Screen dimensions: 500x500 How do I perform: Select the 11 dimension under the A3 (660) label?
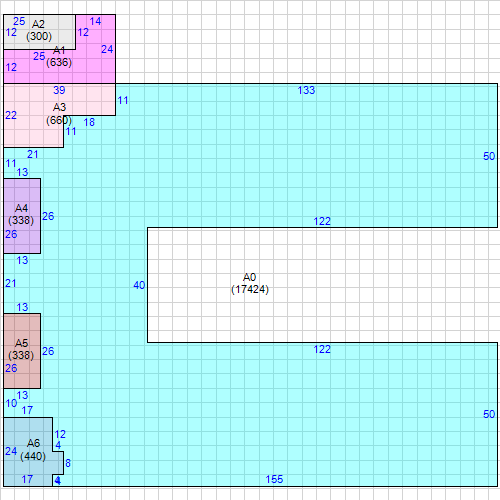(71, 131)
